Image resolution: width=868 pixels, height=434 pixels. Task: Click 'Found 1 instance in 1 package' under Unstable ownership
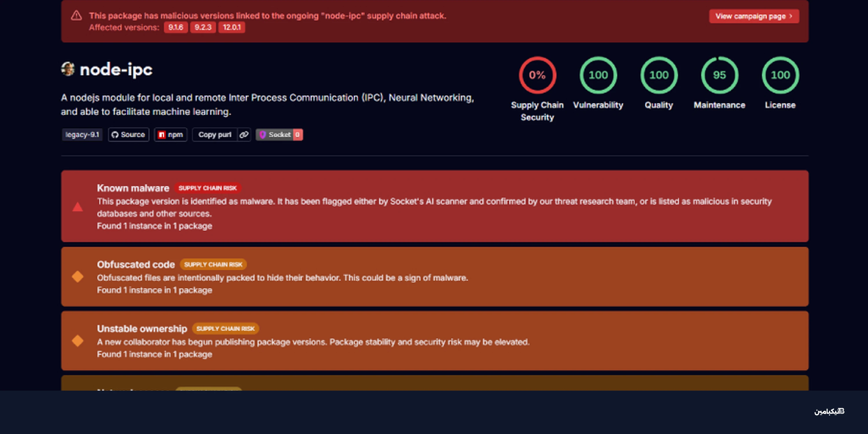(x=154, y=354)
